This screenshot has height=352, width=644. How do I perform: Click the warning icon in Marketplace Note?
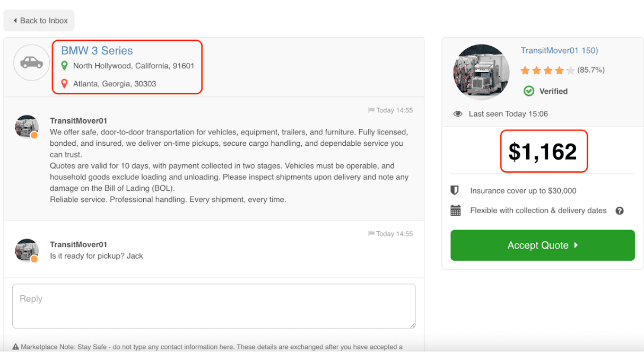coord(15,347)
